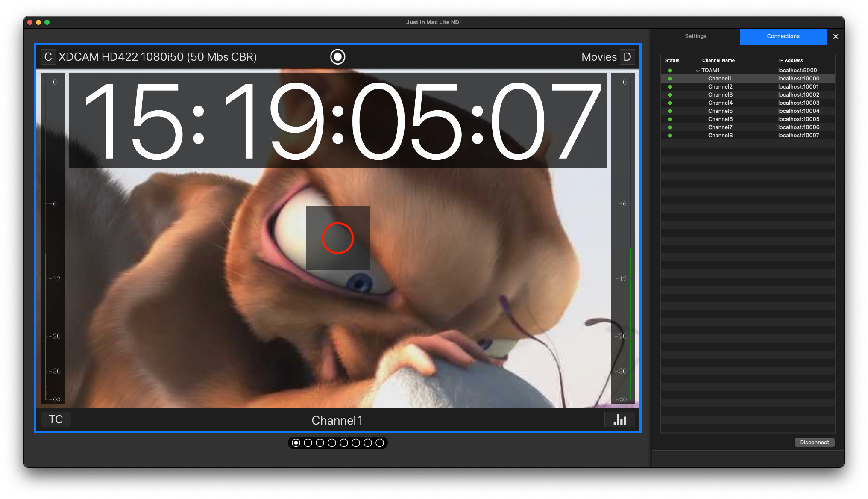
Task: Toggle audio meters bar chart icon
Action: point(619,419)
